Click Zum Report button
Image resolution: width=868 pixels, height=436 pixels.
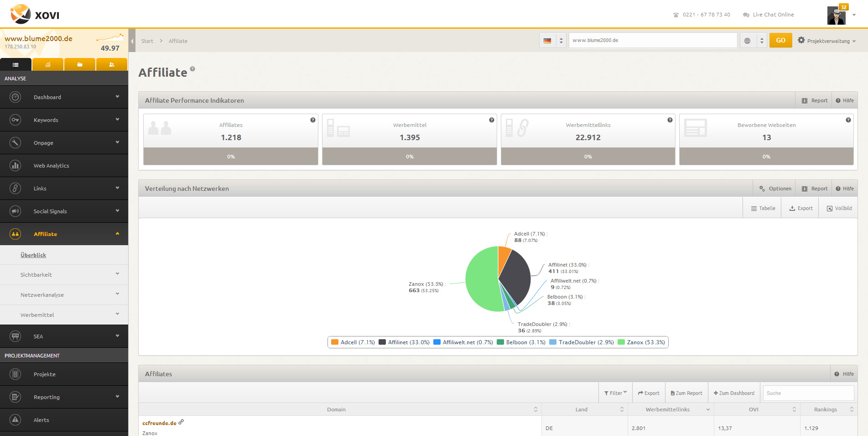tap(686, 393)
